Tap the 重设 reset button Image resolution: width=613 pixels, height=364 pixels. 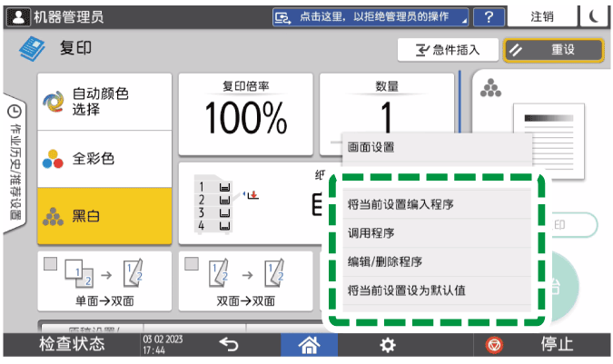pos(554,50)
